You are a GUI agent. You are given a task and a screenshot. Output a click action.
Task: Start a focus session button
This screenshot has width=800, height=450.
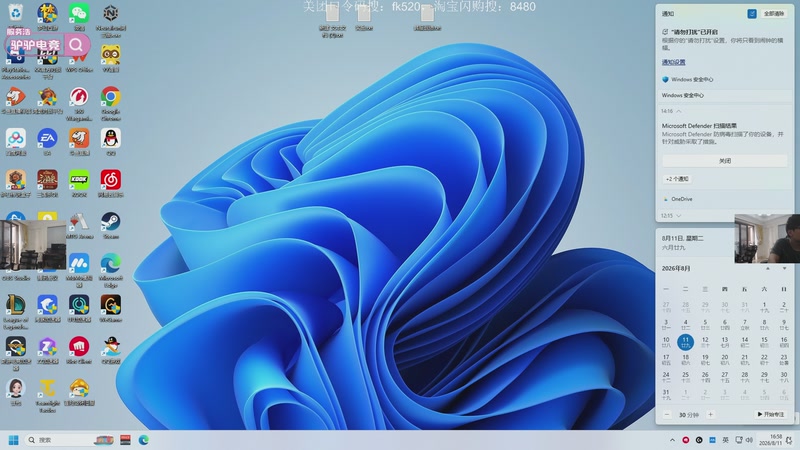[771, 414]
